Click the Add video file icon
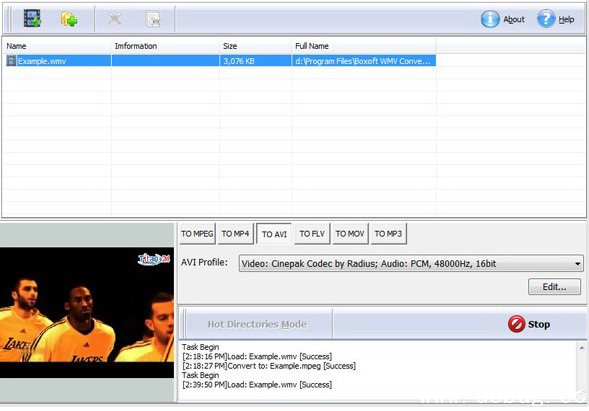Image resolution: width=589 pixels, height=411 pixels. pyautogui.click(x=32, y=18)
